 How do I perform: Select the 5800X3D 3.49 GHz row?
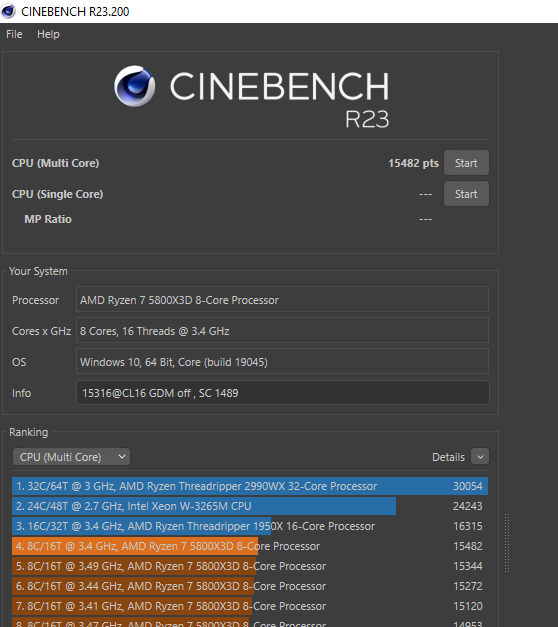(250, 566)
